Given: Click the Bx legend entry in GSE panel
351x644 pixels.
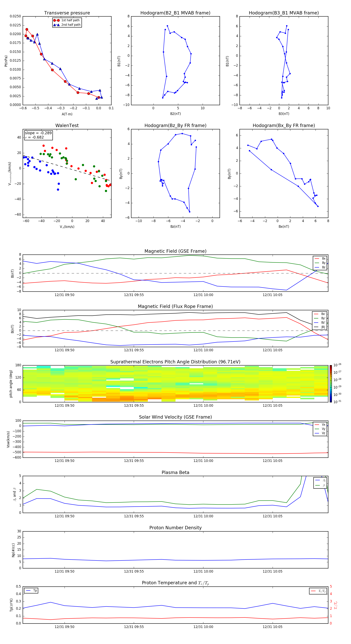Looking at the screenshot, I should 320,259.
